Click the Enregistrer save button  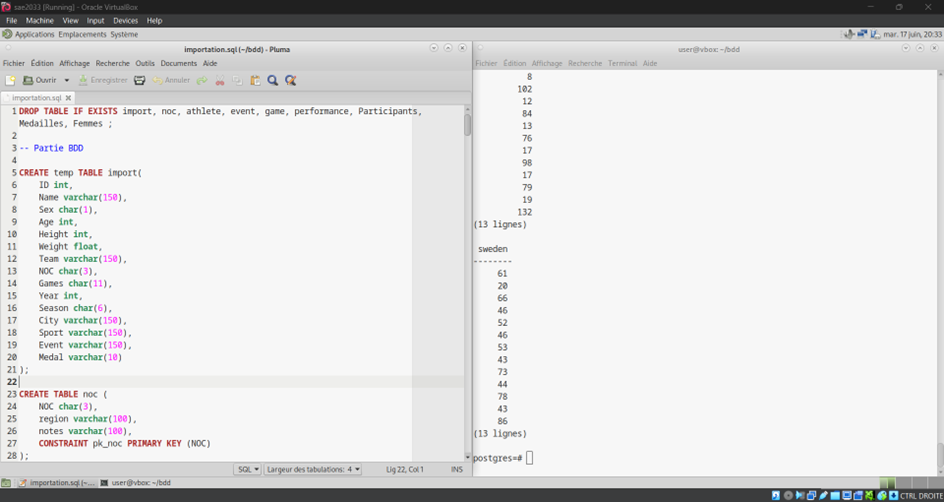pyautogui.click(x=103, y=80)
